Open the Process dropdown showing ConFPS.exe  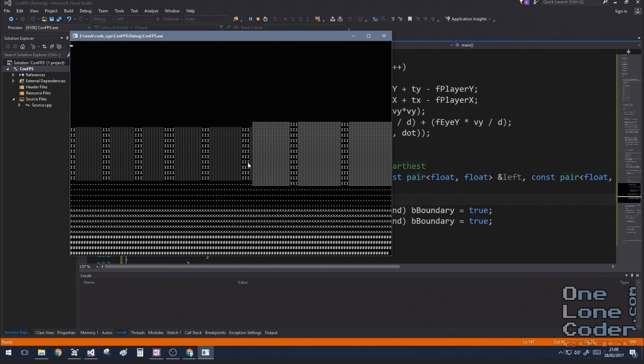click(89, 28)
